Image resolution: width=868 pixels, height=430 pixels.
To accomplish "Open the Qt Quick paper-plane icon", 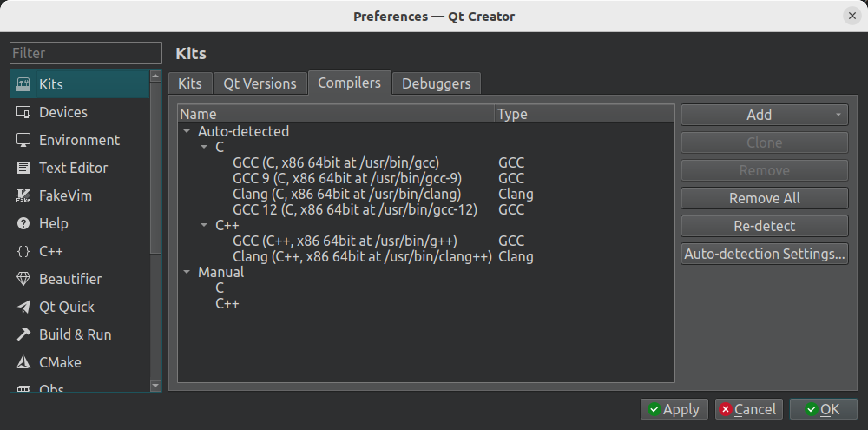I will [x=23, y=307].
